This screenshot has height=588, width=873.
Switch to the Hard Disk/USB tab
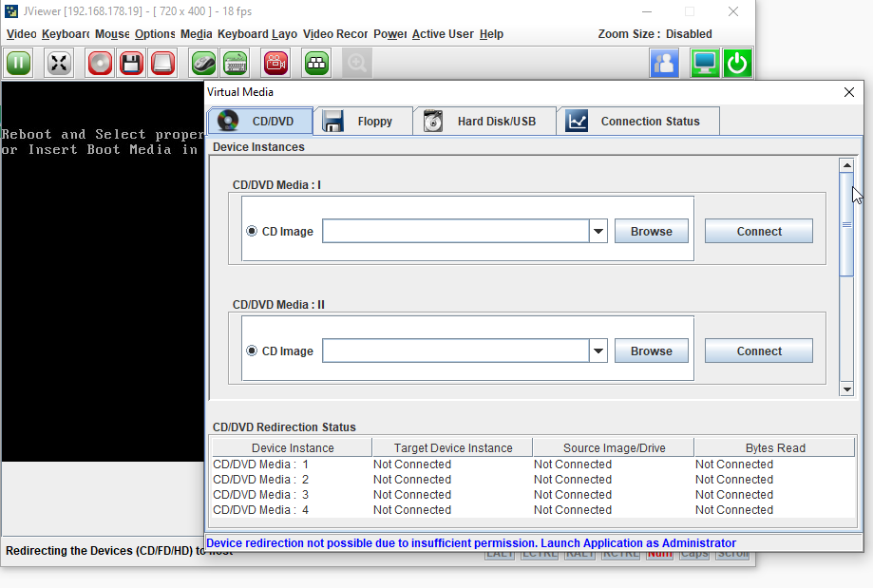pos(484,122)
